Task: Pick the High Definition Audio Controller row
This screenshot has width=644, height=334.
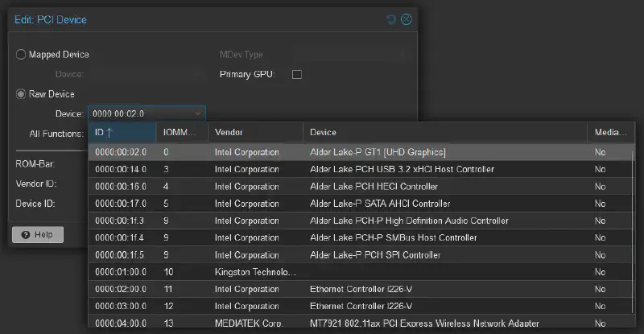Action: tap(408, 221)
